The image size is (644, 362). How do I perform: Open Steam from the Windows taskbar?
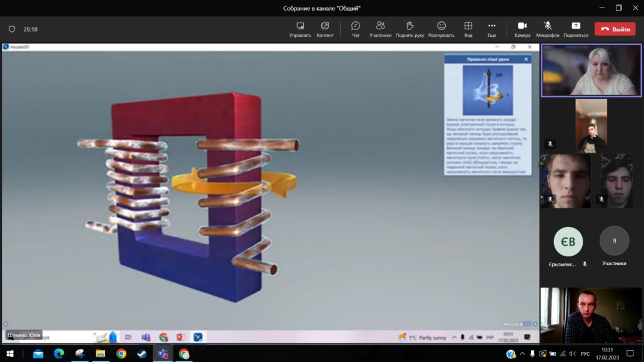(142, 354)
